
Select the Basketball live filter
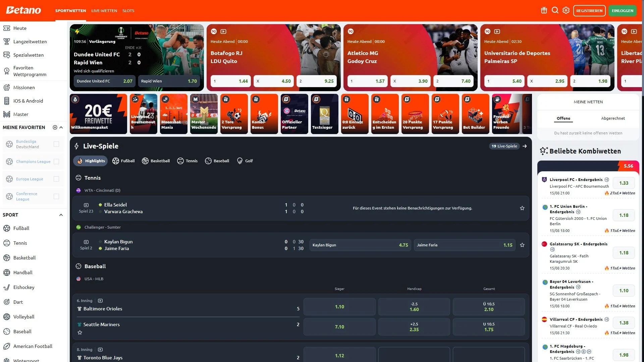[x=156, y=161]
